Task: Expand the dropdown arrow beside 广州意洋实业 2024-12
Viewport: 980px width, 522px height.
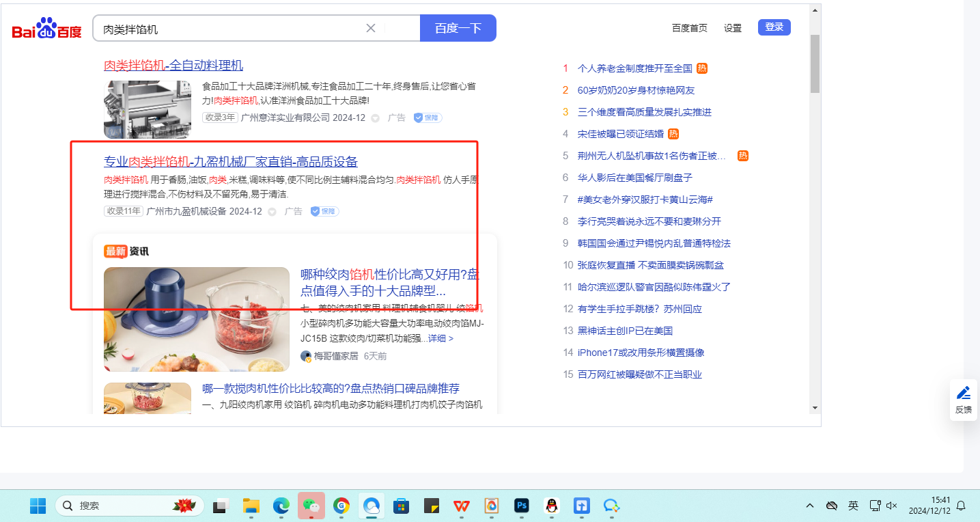Action: tap(375, 118)
